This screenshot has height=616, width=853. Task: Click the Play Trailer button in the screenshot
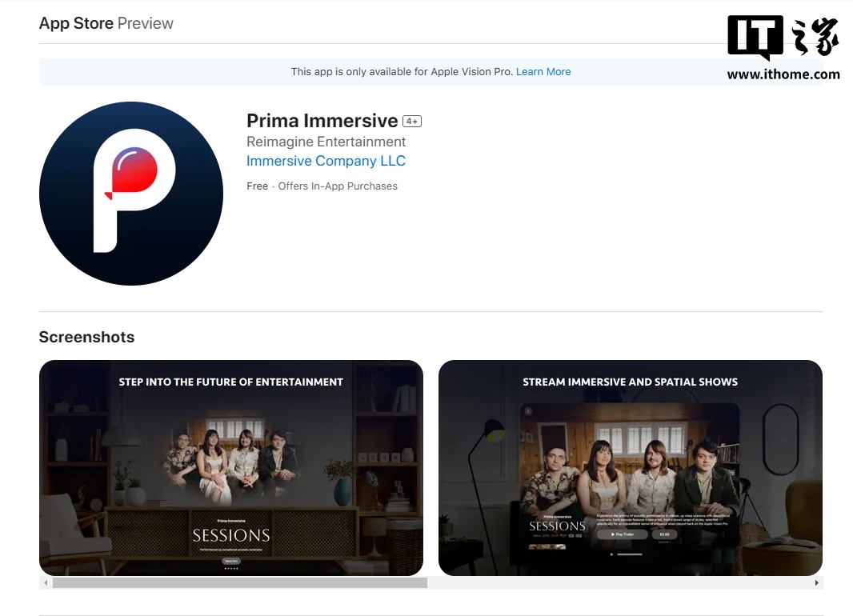[622, 534]
